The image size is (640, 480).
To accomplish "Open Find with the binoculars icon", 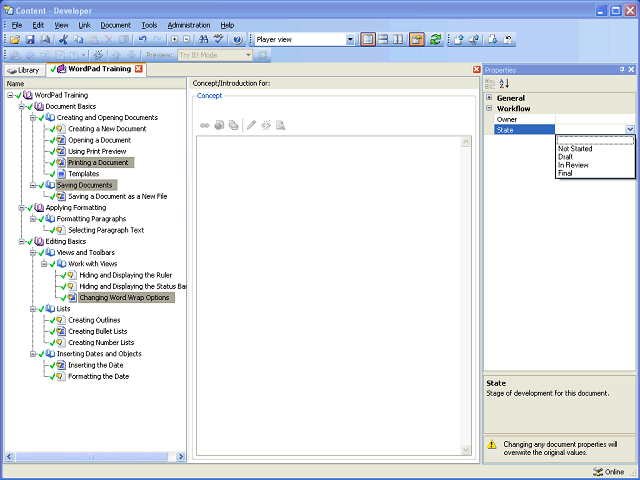I will [203, 40].
